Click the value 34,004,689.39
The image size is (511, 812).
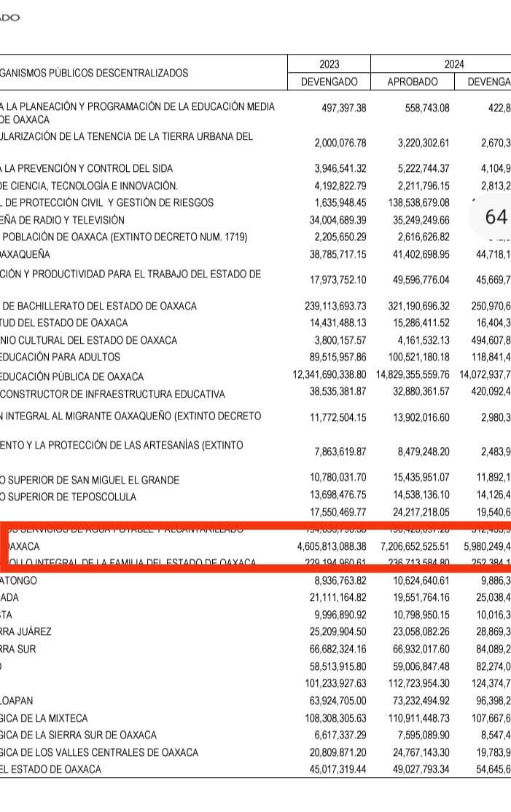338,220
